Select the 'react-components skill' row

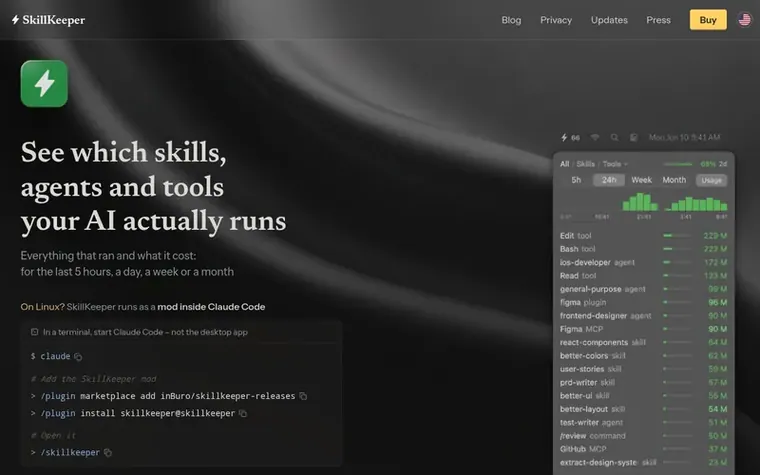point(643,342)
